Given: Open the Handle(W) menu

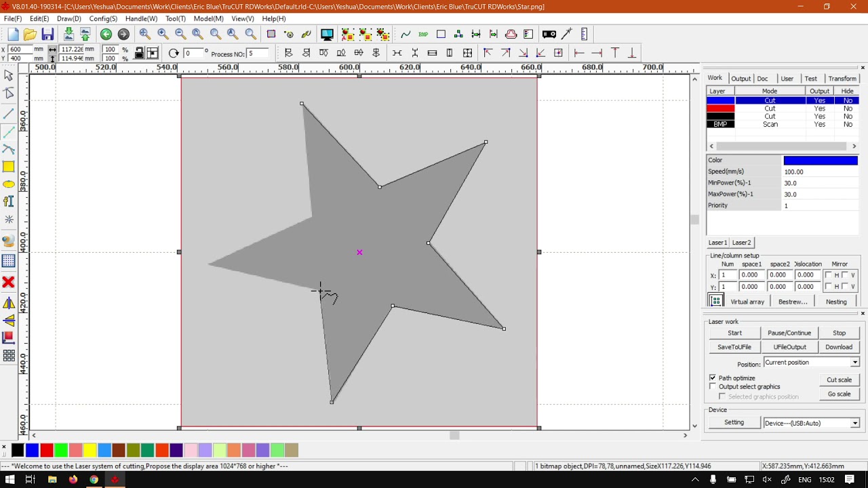Looking at the screenshot, I should [141, 19].
